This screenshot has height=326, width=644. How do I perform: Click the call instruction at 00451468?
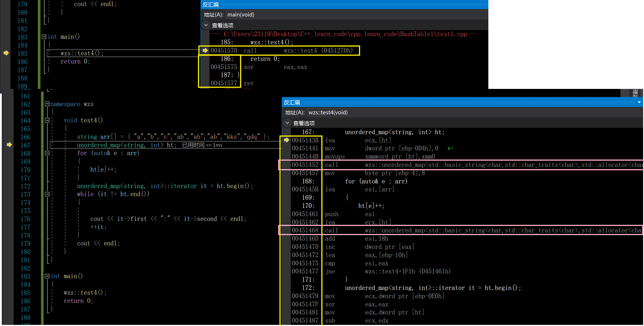tap(467, 230)
